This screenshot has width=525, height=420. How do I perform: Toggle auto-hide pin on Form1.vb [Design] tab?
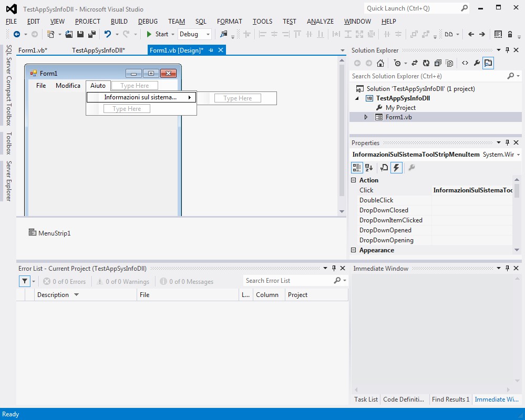pos(211,50)
